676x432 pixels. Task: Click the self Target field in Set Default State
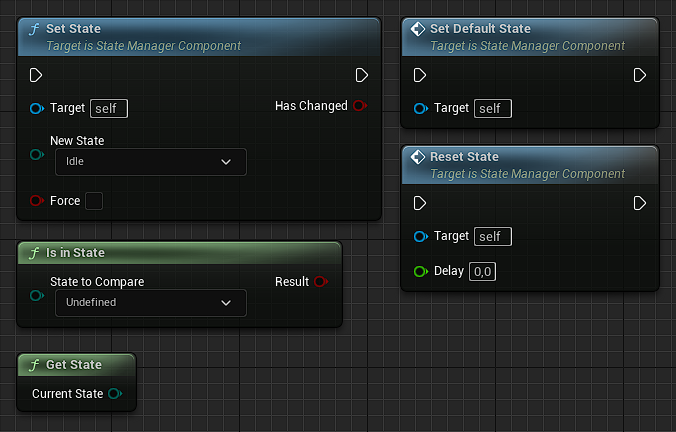pyautogui.click(x=492, y=108)
